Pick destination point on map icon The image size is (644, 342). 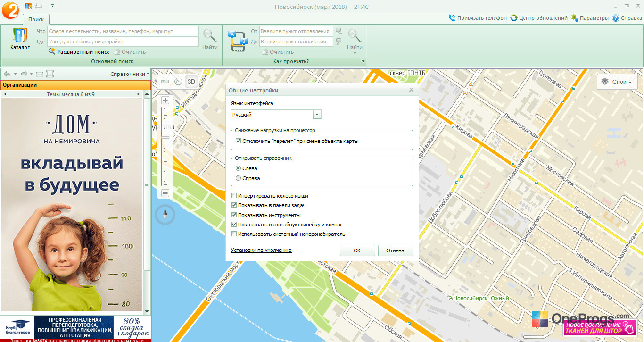coord(339,42)
